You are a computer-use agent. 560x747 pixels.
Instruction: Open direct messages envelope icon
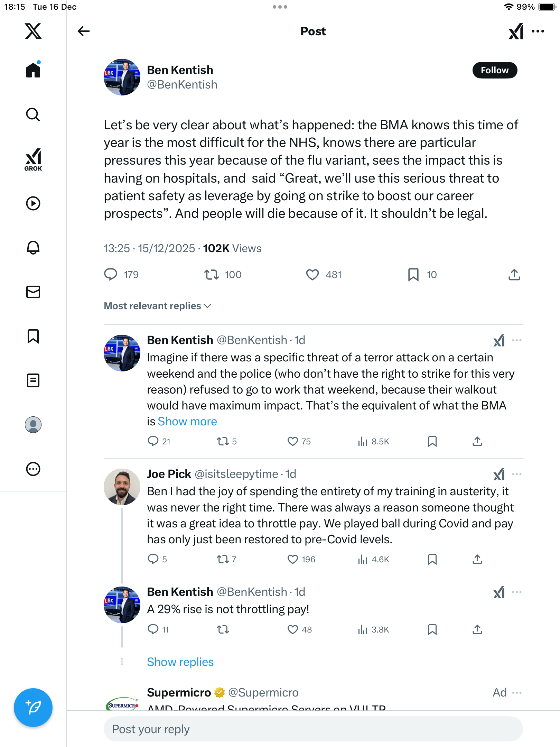pyautogui.click(x=33, y=292)
